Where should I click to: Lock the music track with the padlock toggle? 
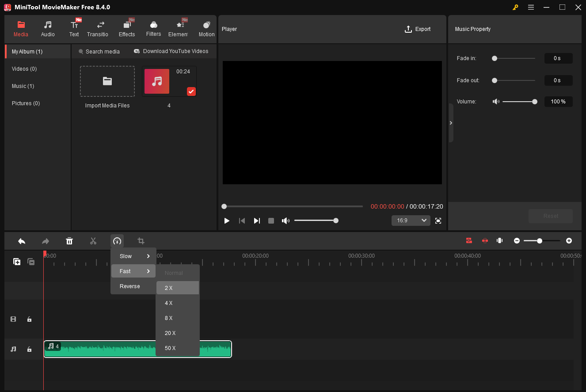(x=29, y=349)
